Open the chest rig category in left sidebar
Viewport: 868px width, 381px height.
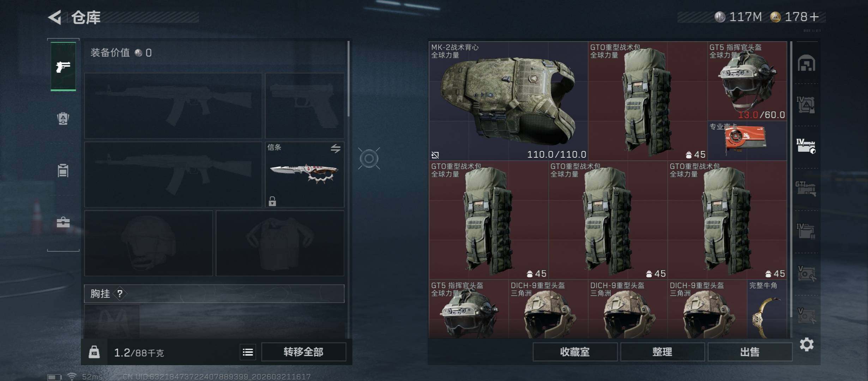point(63,170)
